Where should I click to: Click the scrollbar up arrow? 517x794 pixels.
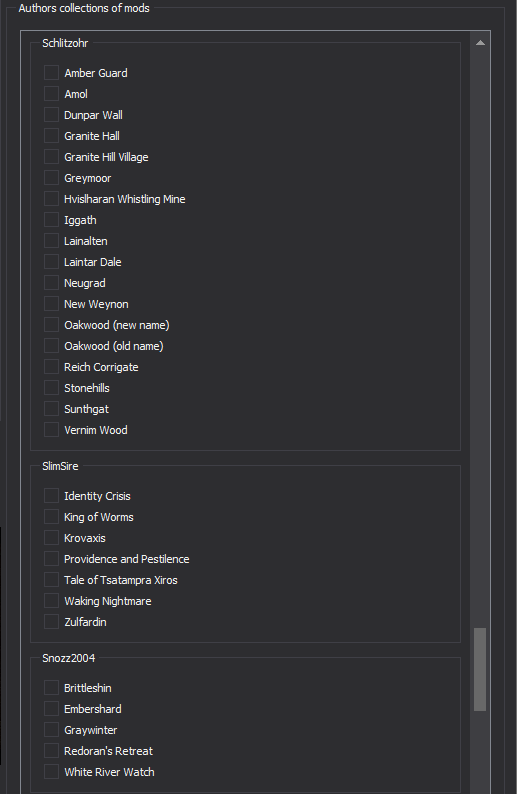click(x=480, y=43)
